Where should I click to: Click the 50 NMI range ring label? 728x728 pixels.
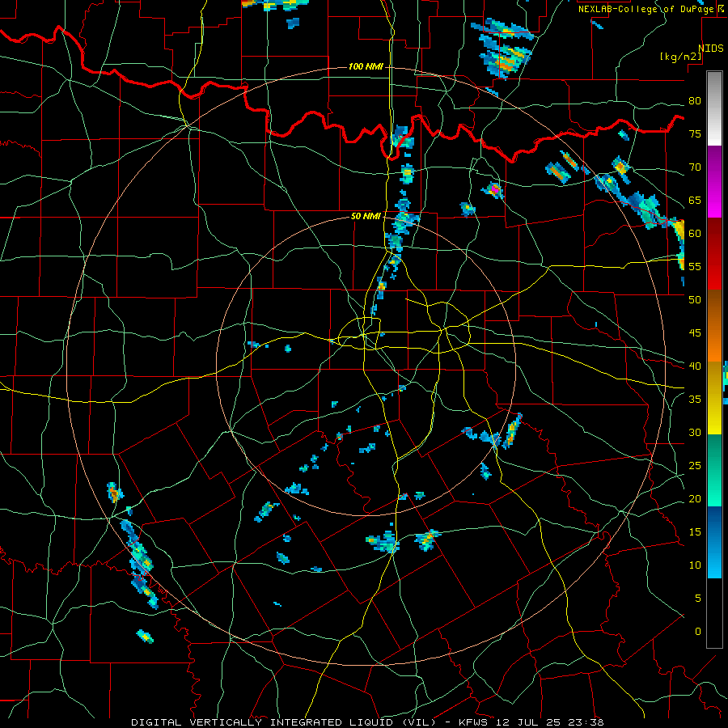coord(366,216)
